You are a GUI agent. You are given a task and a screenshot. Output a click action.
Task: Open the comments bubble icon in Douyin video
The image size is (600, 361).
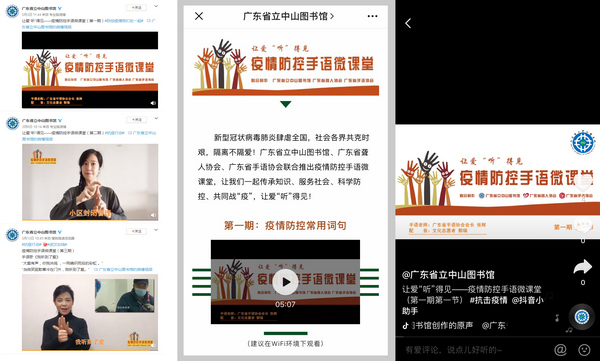[x=583, y=225]
